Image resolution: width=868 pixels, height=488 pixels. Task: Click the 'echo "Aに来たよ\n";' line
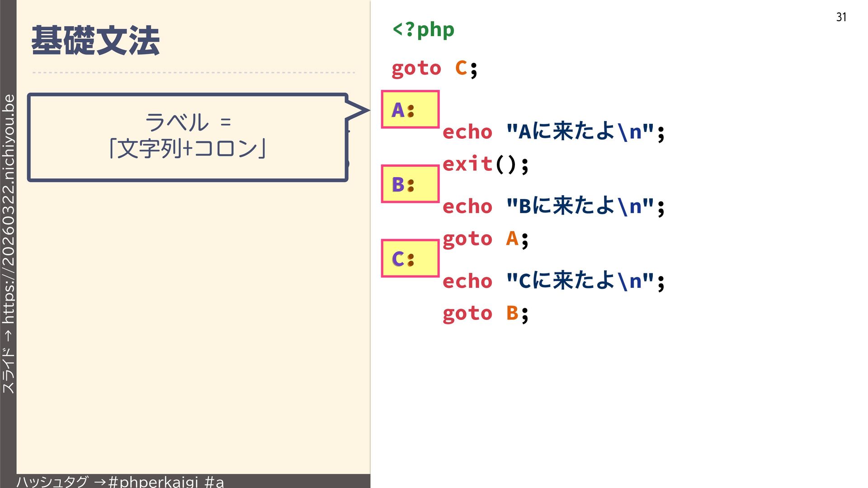coord(553,132)
